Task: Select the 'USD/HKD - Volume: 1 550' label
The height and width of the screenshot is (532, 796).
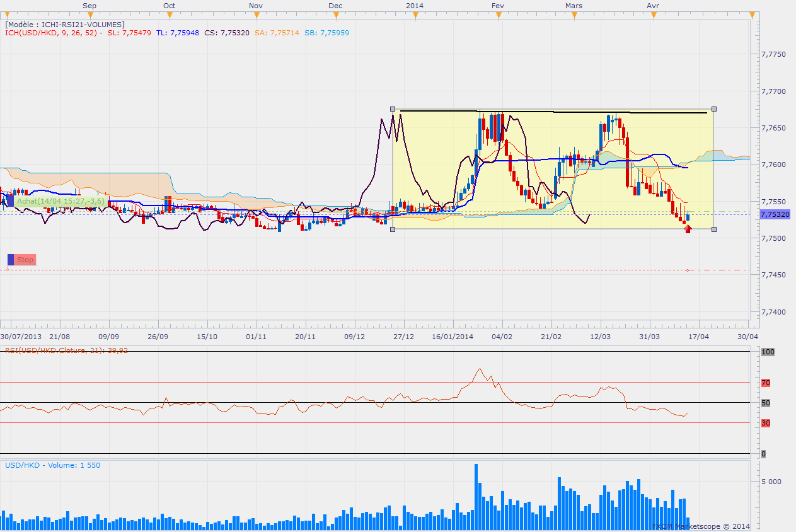Action: (52, 465)
